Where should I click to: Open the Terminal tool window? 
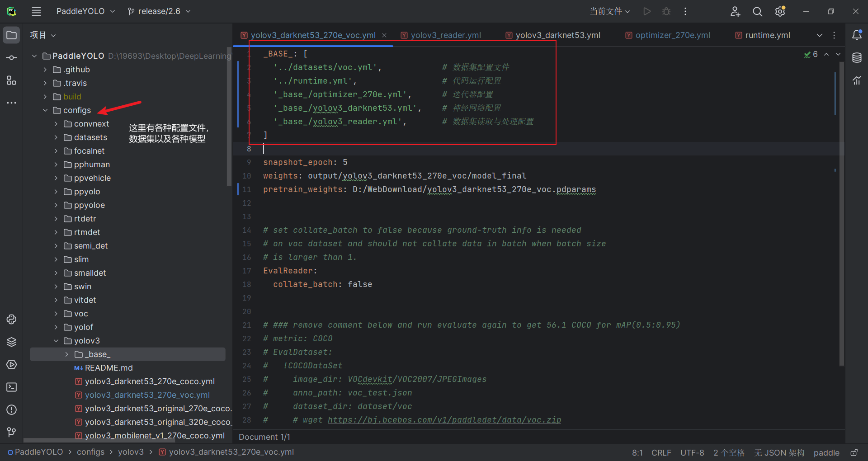pos(12,387)
